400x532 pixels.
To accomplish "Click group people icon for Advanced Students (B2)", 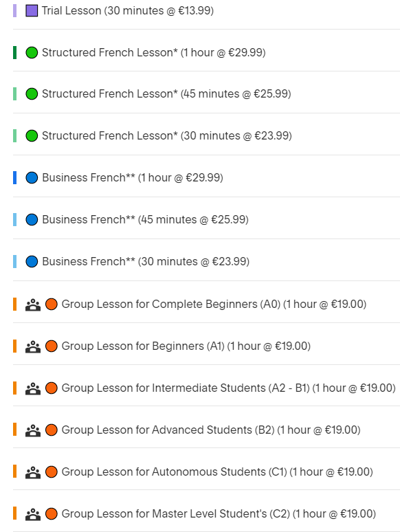I will [x=33, y=430].
